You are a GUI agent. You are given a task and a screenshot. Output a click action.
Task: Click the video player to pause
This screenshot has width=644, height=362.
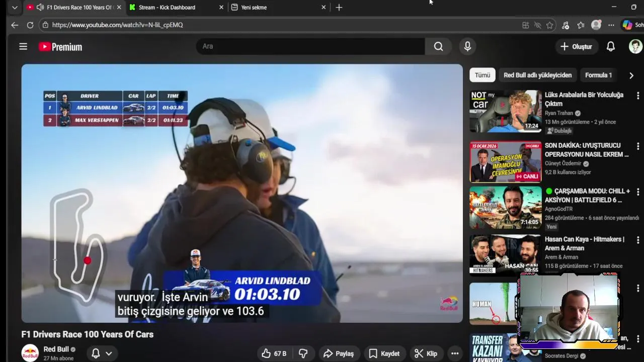click(242, 193)
